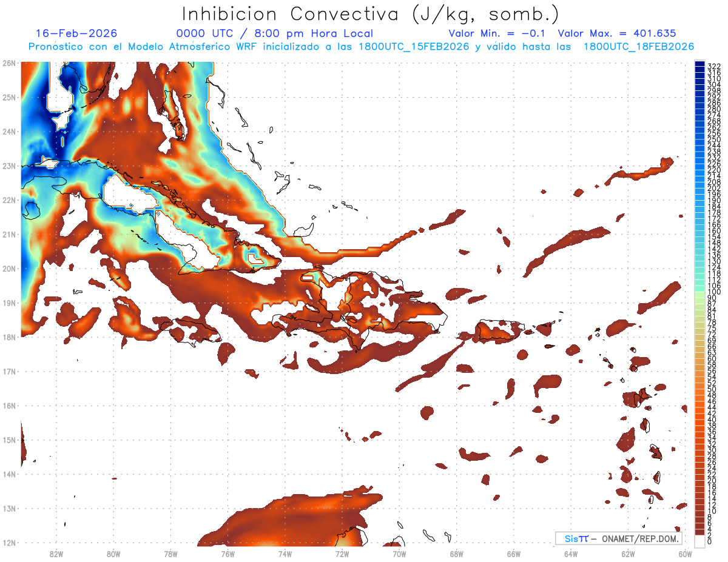Click the "82W" longitude label

[x=56, y=554]
